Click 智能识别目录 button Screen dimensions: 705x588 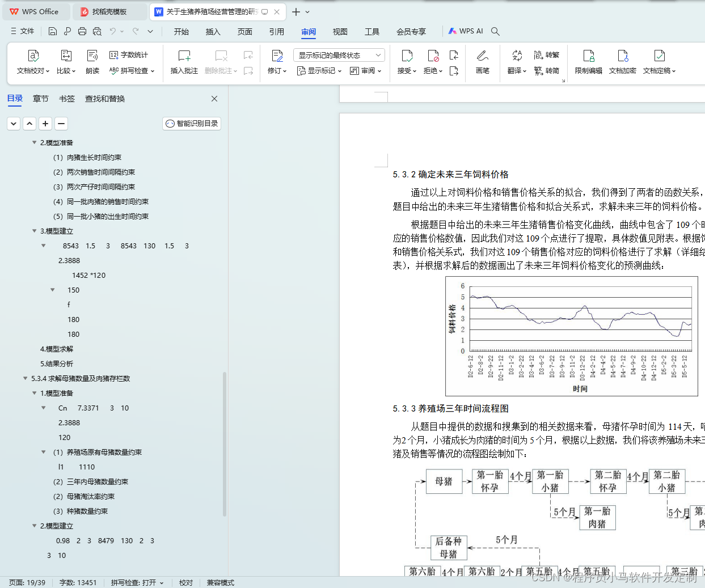(x=192, y=123)
